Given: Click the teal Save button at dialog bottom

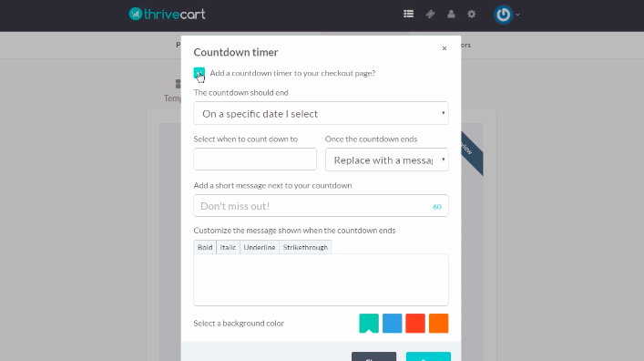Looking at the screenshot, I should click(x=428, y=356).
